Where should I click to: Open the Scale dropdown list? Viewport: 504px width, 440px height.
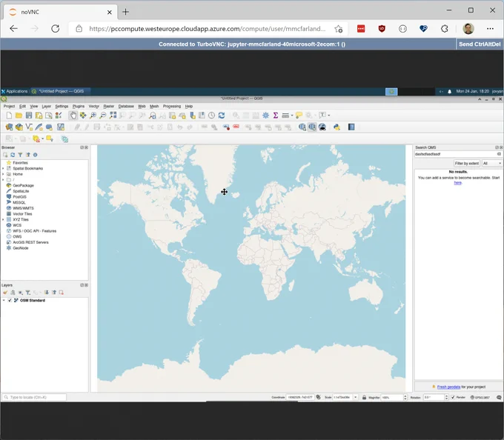click(356, 397)
